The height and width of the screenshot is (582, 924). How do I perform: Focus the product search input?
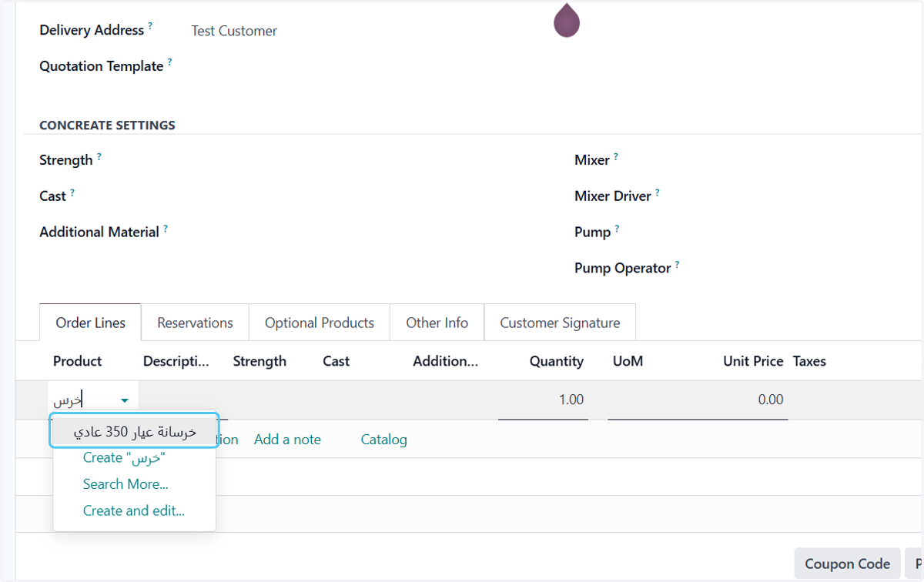tap(83, 400)
